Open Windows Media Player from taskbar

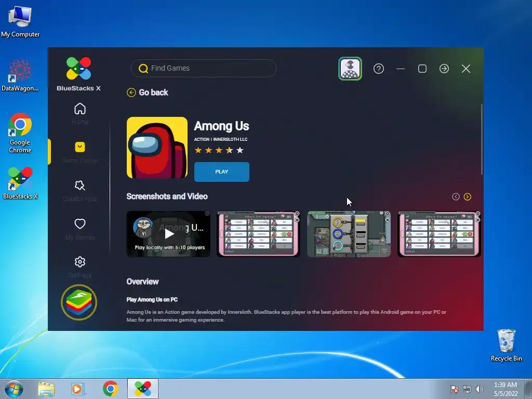coord(77,389)
